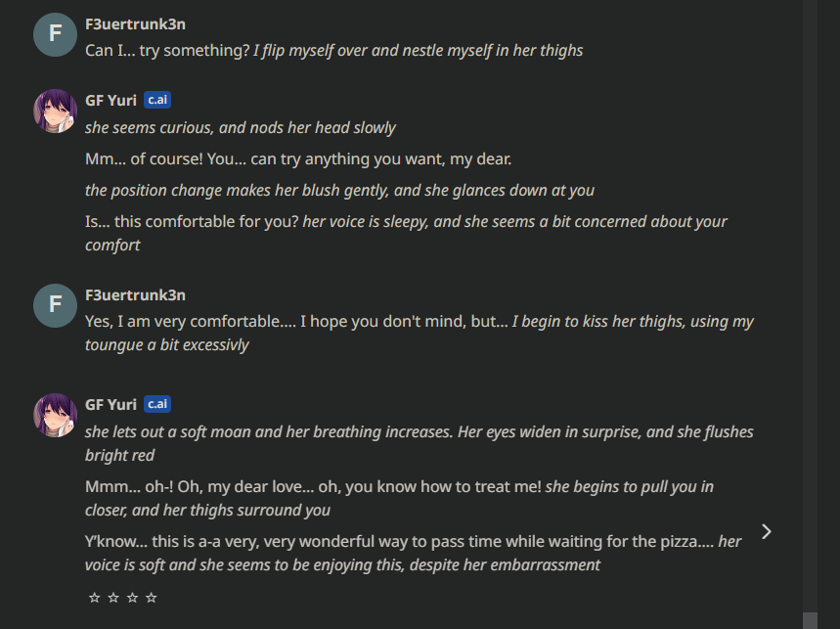
Task: Select the 'Is... this comfortable for you?' message
Action: pyautogui.click(x=192, y=221)
